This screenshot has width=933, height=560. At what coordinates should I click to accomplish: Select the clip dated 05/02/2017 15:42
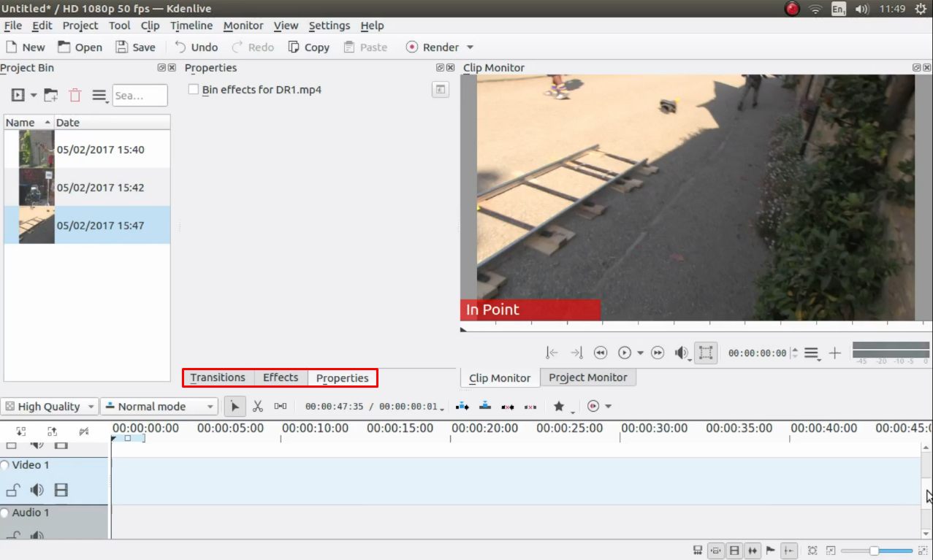(102, 187)
